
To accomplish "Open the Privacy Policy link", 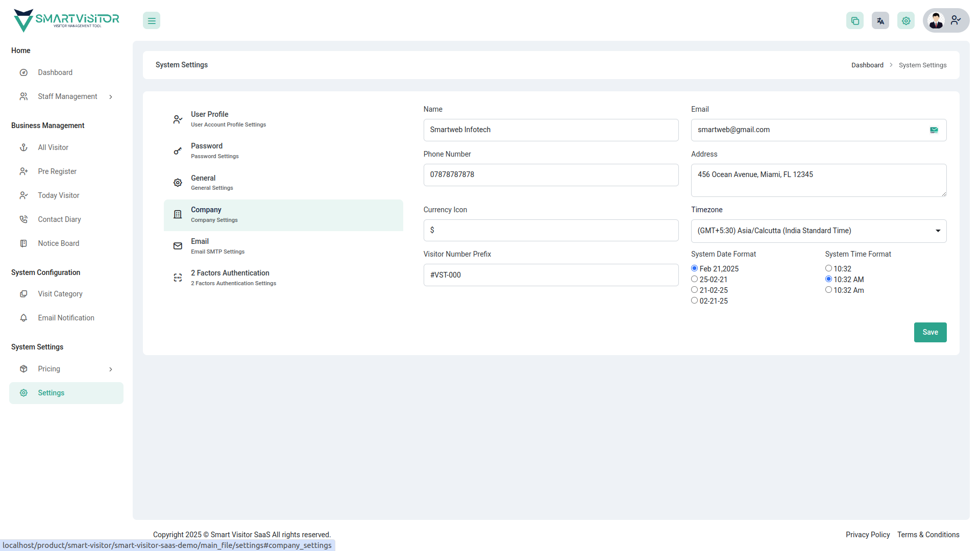I will tap(868, 535).
